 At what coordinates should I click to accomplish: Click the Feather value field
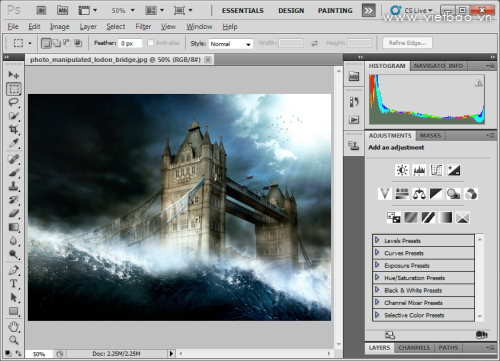(130, 43)
